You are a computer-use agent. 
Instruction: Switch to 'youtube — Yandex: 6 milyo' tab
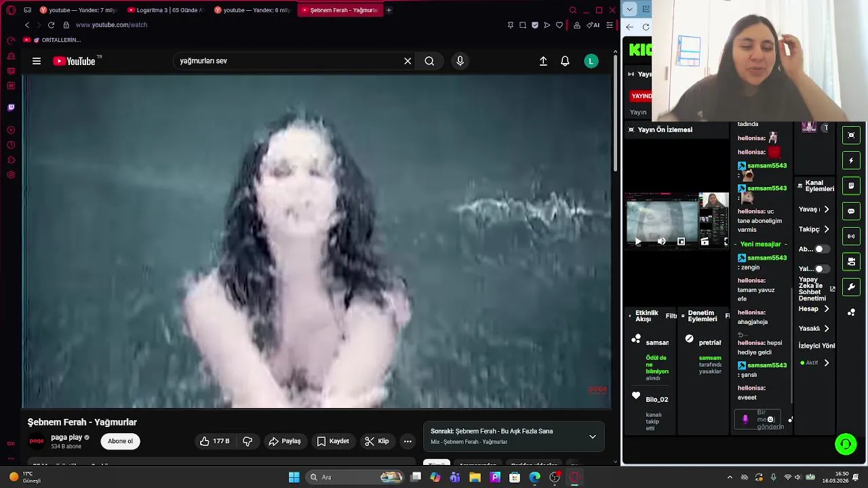(x=252, y=10)
